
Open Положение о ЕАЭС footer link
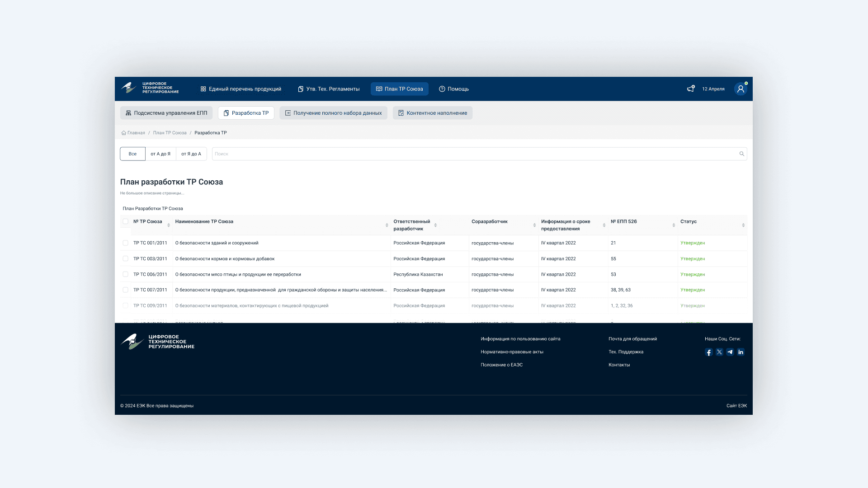501,365
